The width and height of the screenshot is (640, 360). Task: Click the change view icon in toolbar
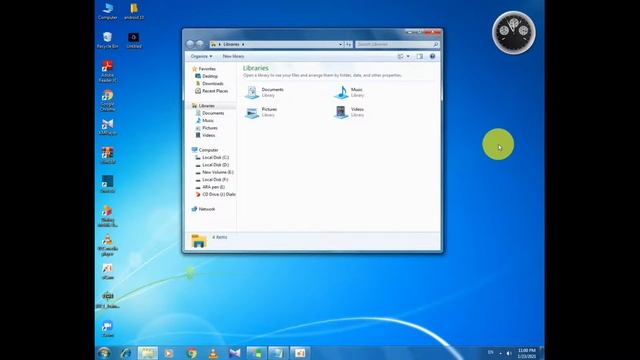400,56
